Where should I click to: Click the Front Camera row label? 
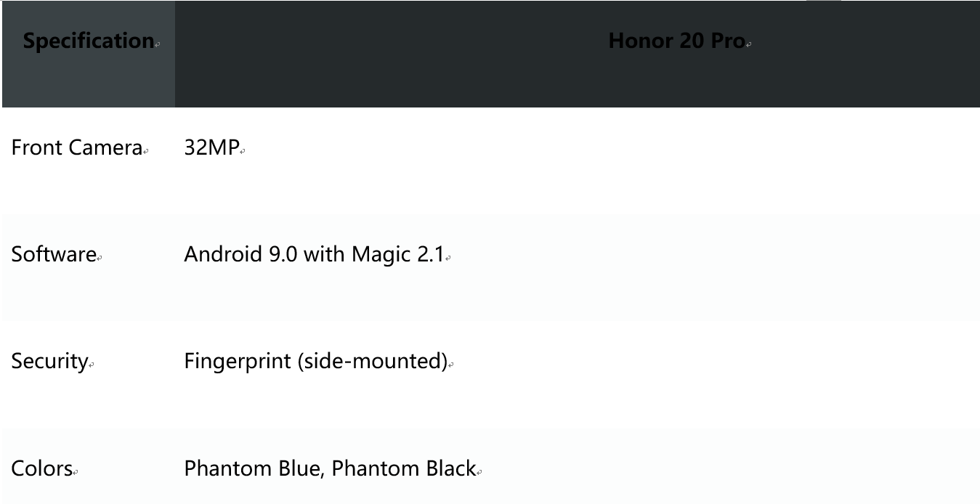[x=76, y=148]
